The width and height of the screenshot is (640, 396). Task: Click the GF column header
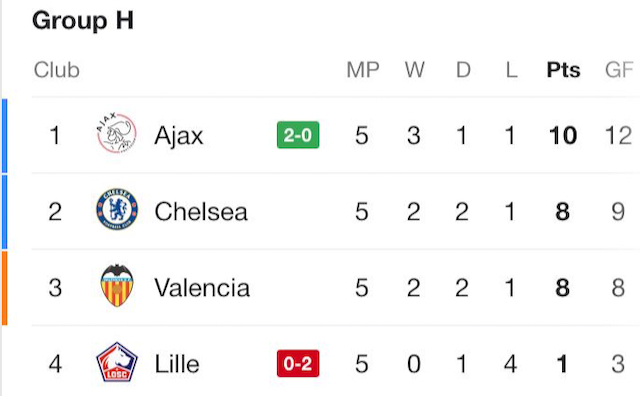coord(619,70)
